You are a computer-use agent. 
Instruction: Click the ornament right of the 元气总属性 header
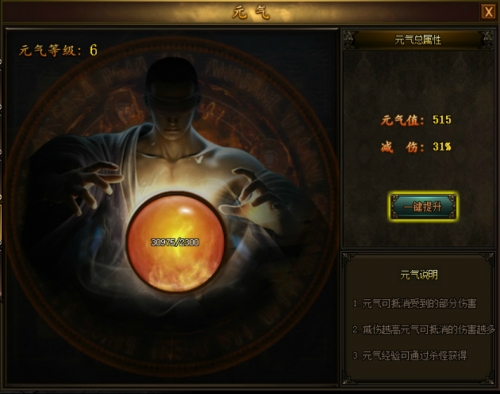tap(487, 39)
